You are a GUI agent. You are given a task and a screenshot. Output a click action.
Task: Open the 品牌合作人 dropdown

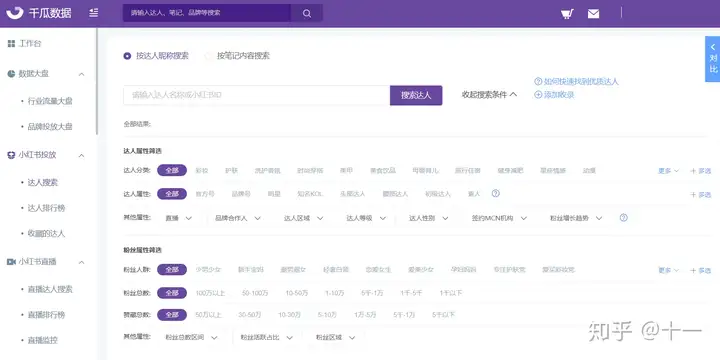coord(238,218)
